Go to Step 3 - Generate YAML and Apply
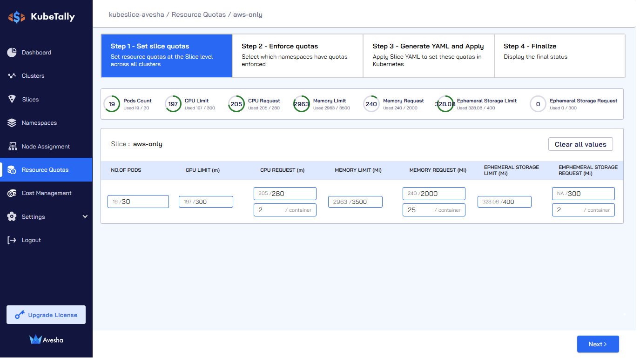The height and width of the screenshot is (364, 640). (429, 55)
